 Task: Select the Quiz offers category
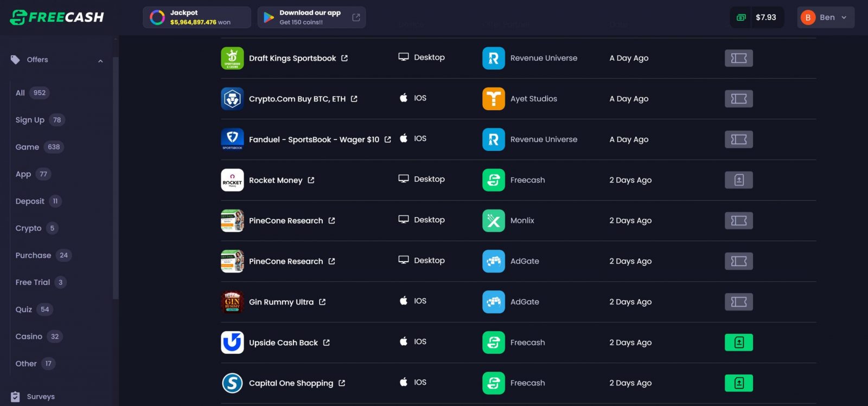pos(34,309)
